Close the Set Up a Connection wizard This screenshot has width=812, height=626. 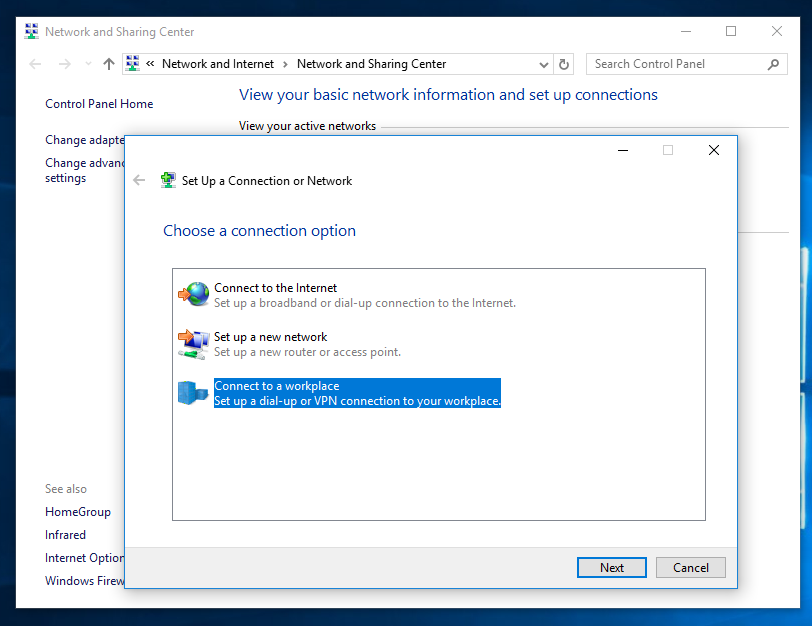click(714, 150)
